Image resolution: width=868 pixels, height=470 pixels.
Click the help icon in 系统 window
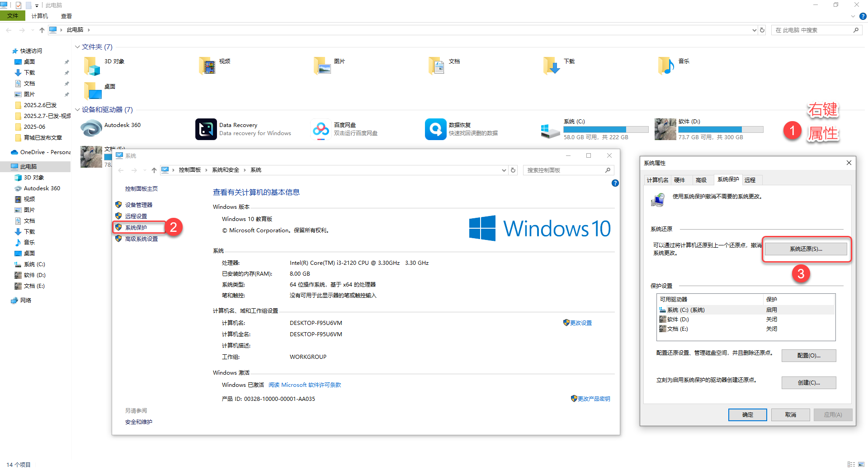tap(615, 183)
